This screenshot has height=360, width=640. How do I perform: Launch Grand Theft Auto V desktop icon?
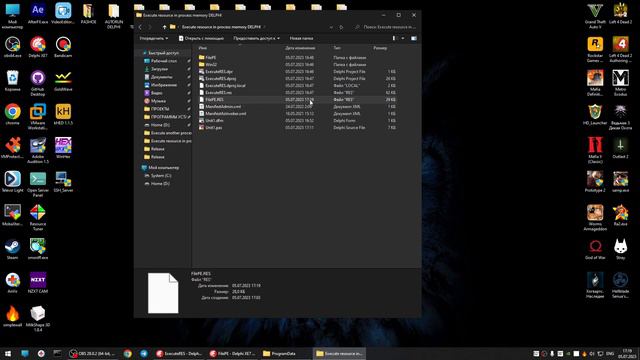tap(595, 16)
